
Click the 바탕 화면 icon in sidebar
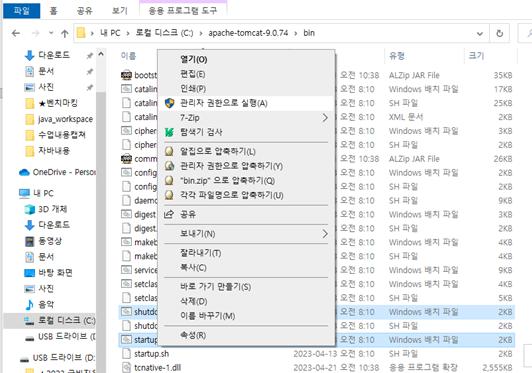30,273
